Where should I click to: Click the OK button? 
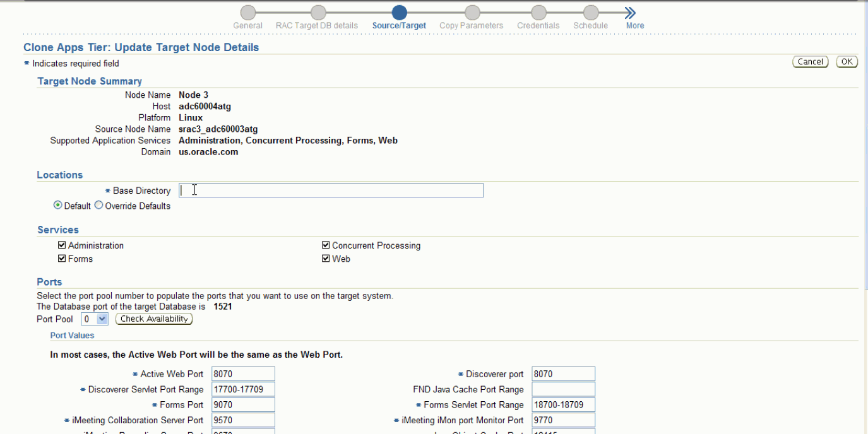pos(847,62)
